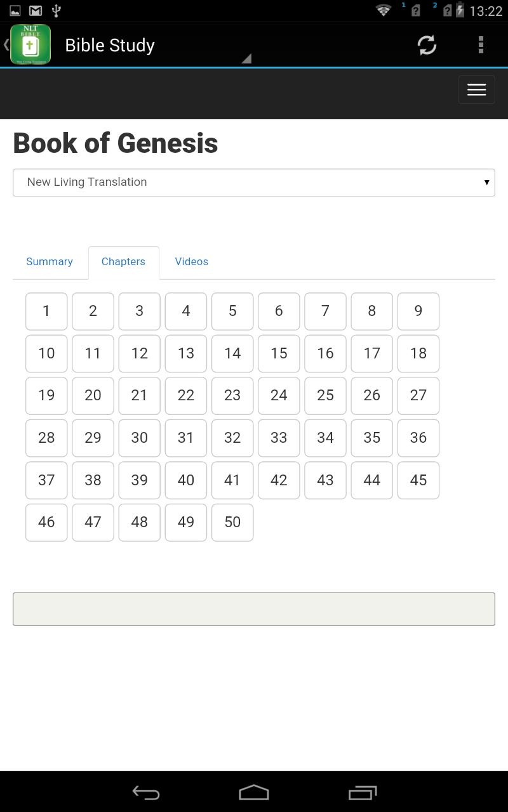Viewport: 508px width, 812px height.
Task: Choose chapter 14
Action: click(x=232, y=353)
